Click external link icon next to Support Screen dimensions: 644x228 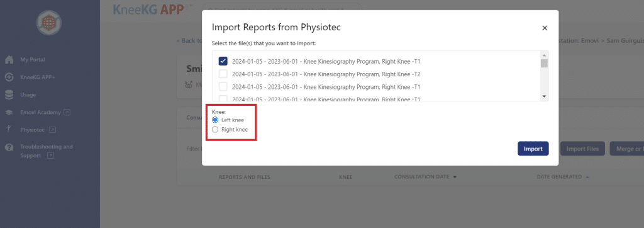pos(50,156)
